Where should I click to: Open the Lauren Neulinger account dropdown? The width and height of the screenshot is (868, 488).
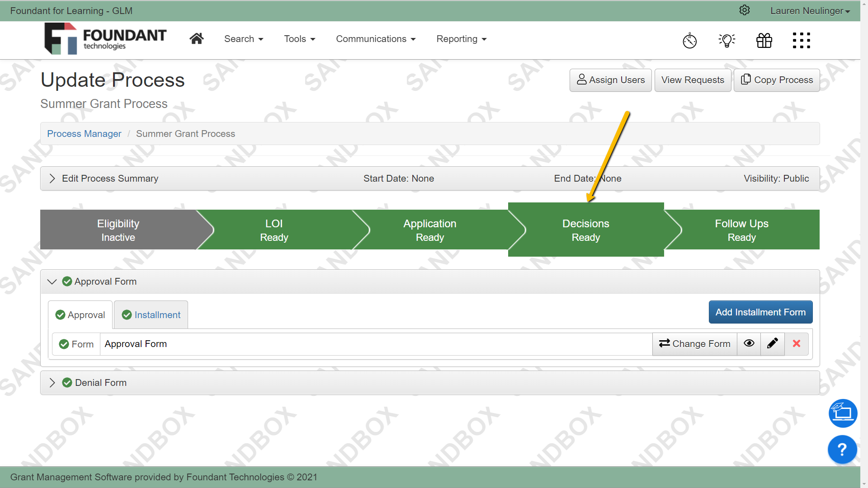809,10
